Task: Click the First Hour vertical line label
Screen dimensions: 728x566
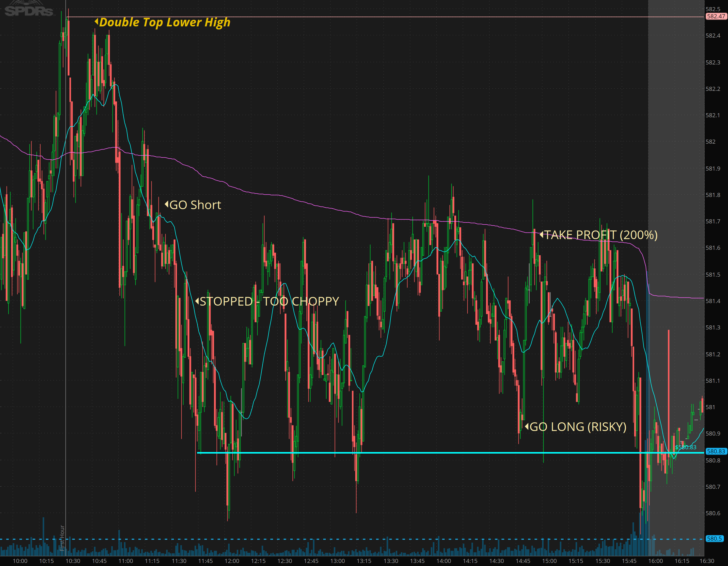Action: 62,538
